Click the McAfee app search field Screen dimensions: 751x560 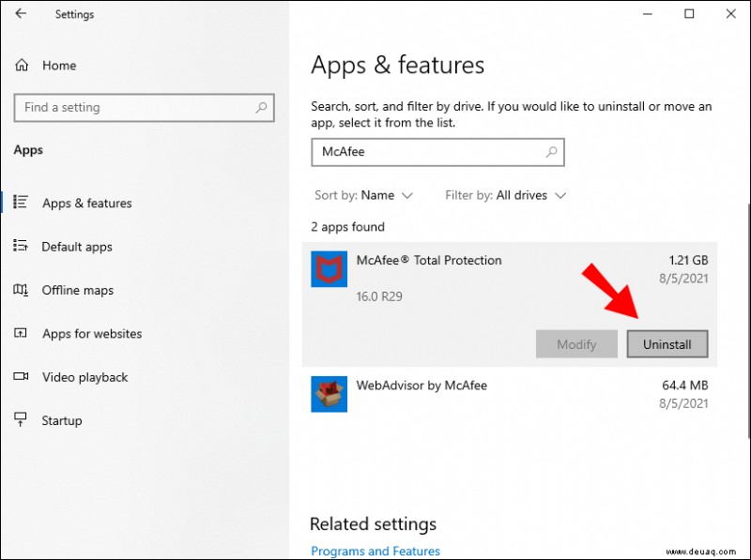click(x=437, y=152)
